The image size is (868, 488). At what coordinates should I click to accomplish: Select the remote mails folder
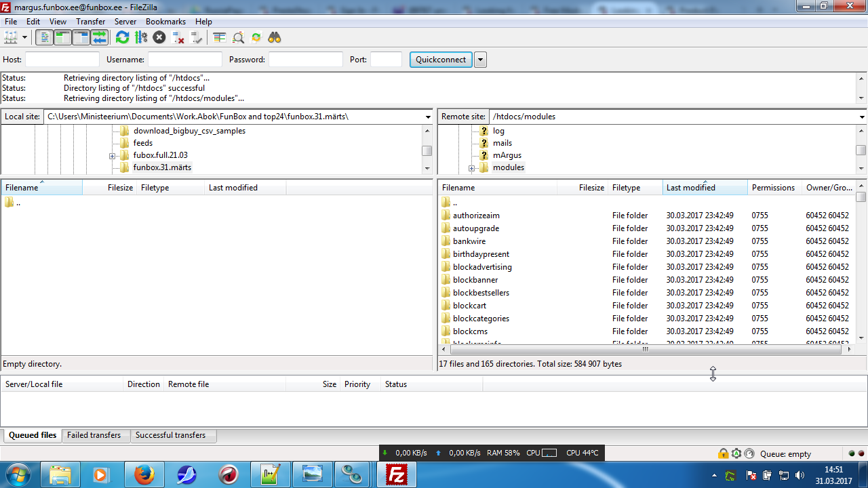tap(502, 143)
